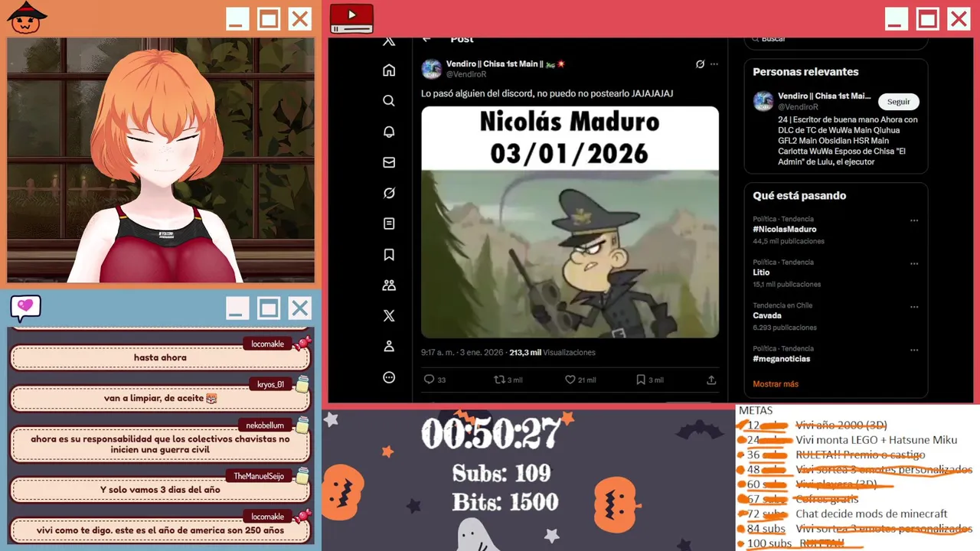
Task: Go back with the Post arrow
Action: coord(427,40)
